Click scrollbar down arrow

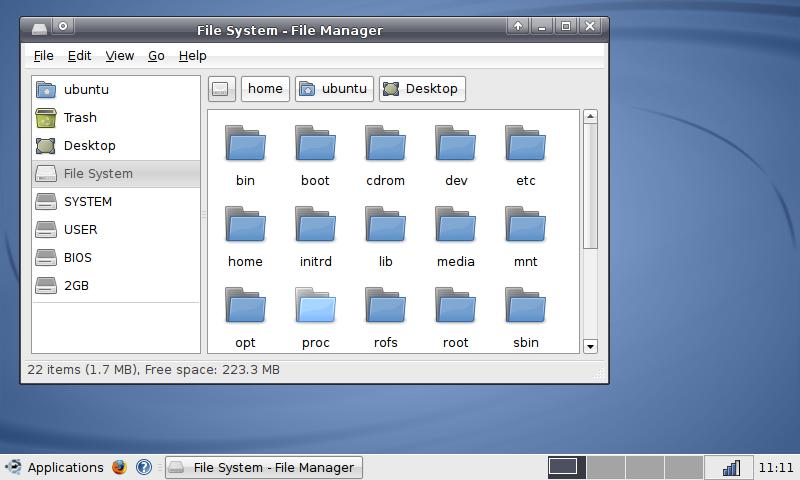590,346
